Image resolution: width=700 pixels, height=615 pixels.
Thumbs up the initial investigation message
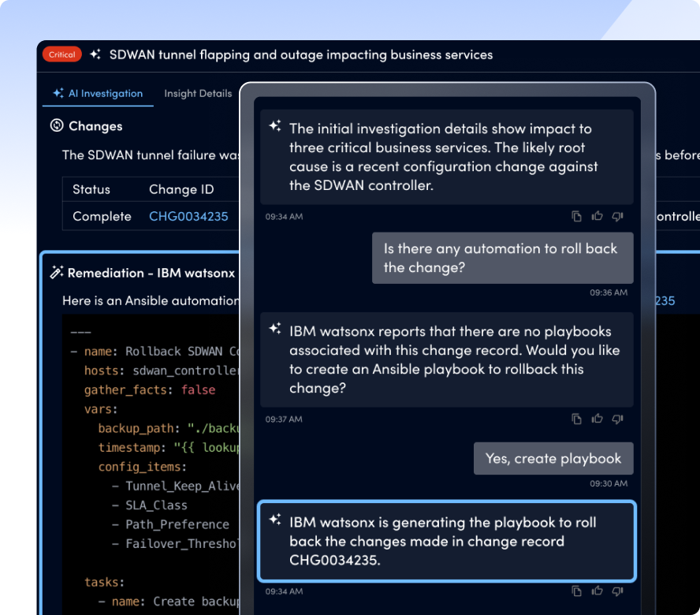pos(598,216)
